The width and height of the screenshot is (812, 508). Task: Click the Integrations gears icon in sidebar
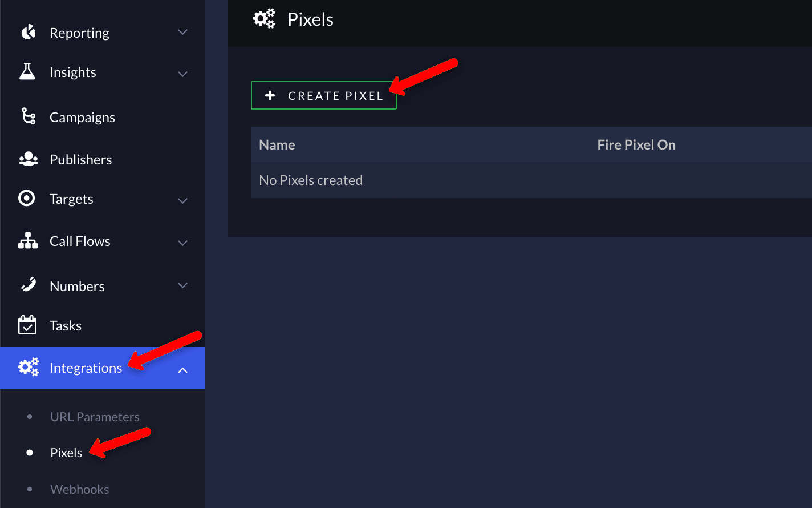tap(29, 367)
